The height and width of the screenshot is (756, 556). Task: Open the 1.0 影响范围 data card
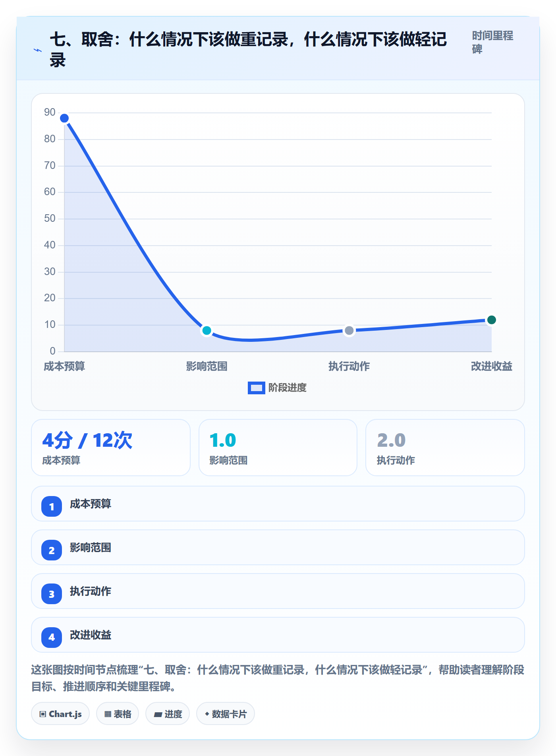pyautogui.click(x=278, y=448)
